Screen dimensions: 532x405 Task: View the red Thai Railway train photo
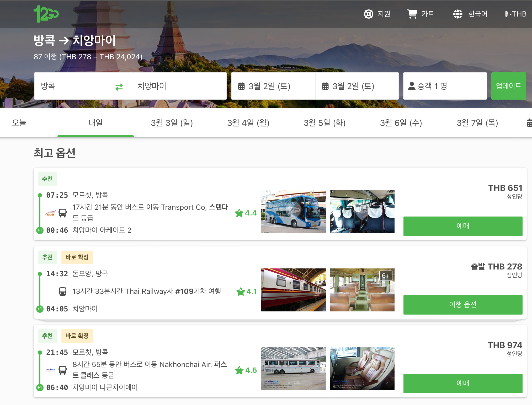pos(294,290)
